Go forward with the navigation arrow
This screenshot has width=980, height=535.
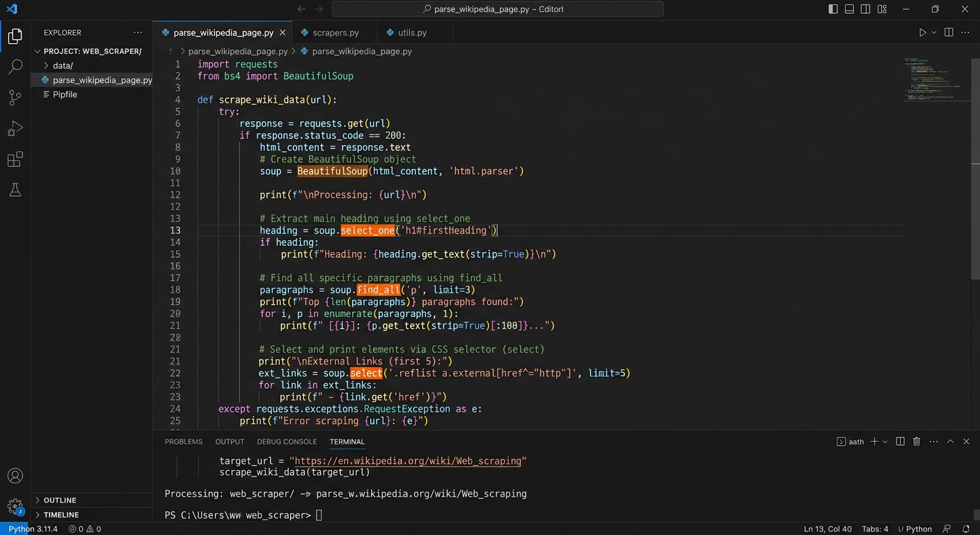[x=318, y=9]
